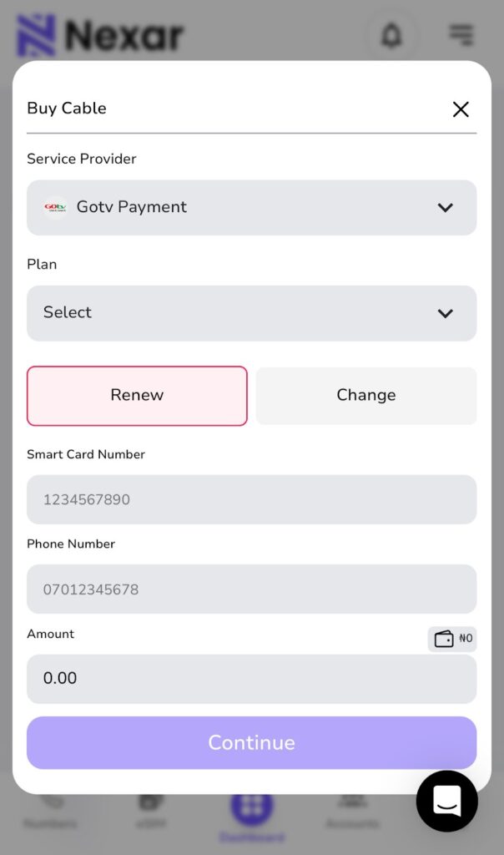This screenshot has height=855, width=504.
Task: Click the notification bell icon
Action: pos(391,35)
